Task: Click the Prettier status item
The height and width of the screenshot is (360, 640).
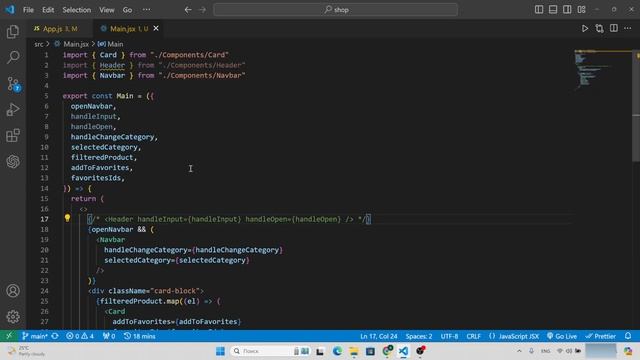Action: pos(600,336)
